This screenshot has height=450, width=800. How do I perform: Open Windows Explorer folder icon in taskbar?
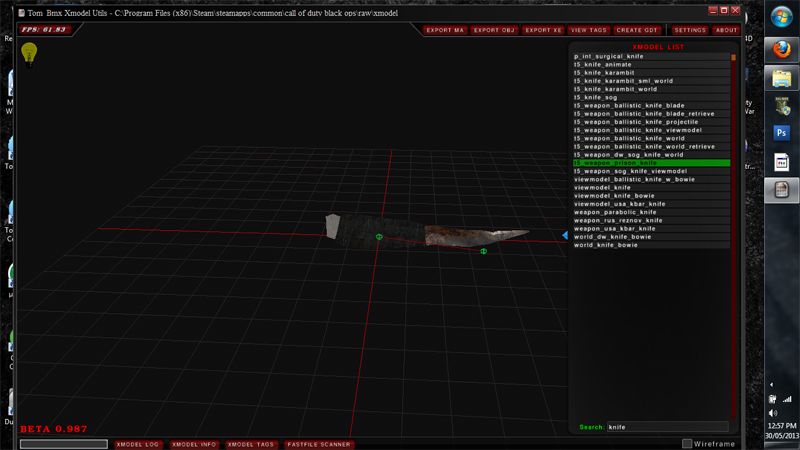pyautogui.click(x=781, y=79)
